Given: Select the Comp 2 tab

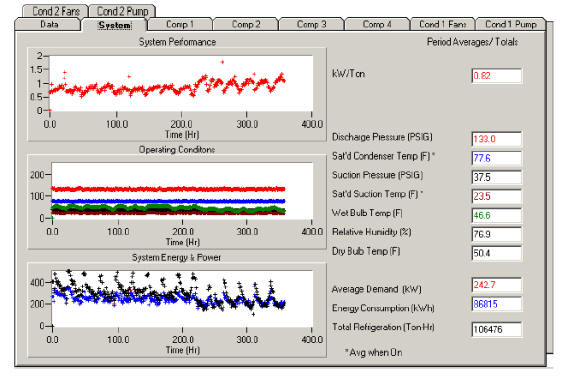Looking at the screenshot, I should [x=246, y=24].
